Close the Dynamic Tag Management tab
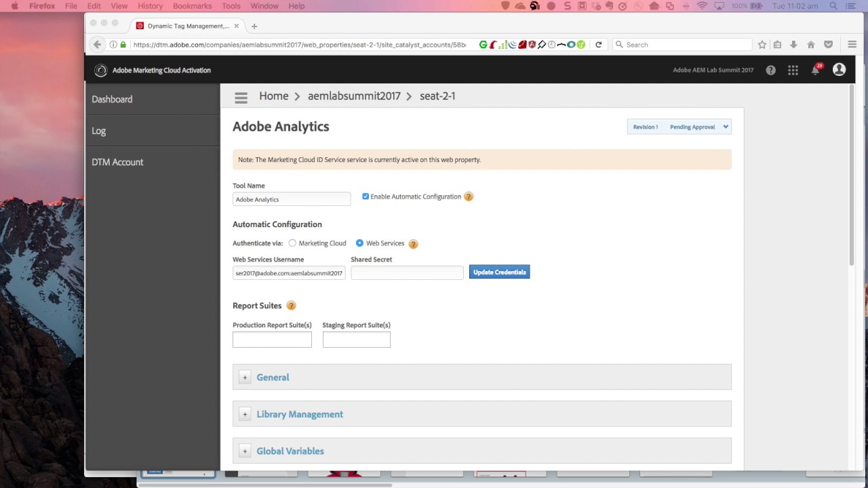This screenshot has width=868, height=488. 237,26
